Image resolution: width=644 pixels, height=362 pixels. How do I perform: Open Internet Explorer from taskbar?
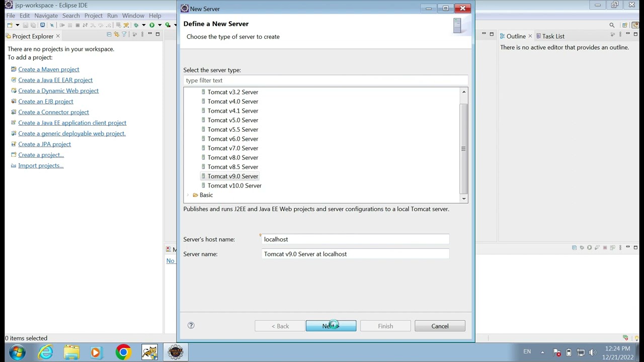click(46, 352)
